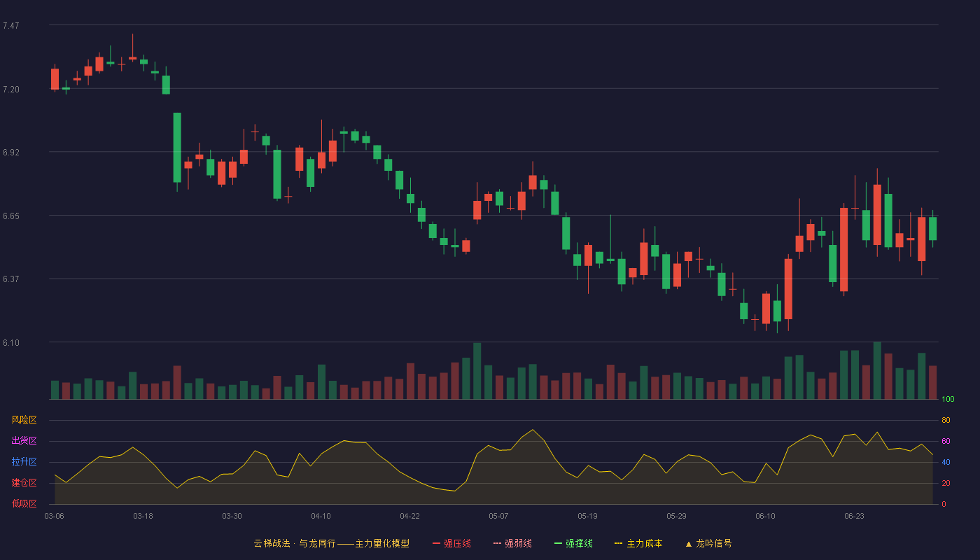Click the red 20 indicator scale value
The width and height of the screenshot is (980, 560).
coord(946,483)
